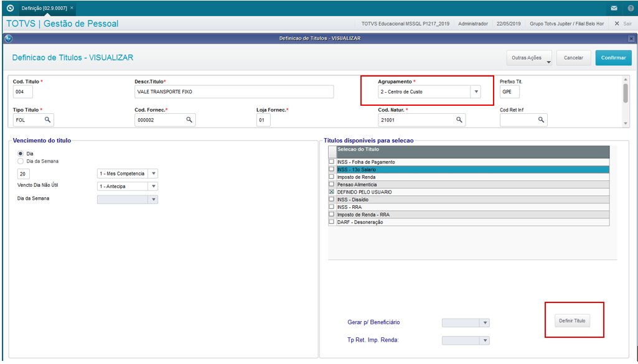Open Gerar p/ Beneficiário dropdown
This screenshot has height=364, width=638.
pyautogui.click(x=485, y=322)
